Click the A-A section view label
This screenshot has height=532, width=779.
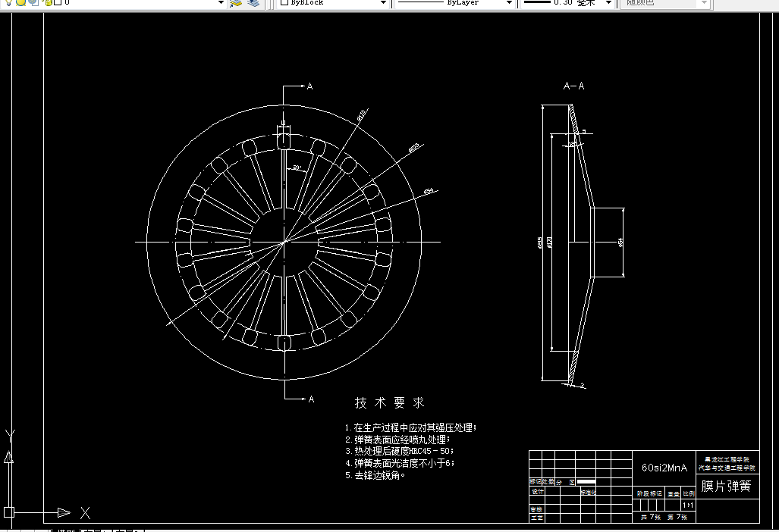573,86
